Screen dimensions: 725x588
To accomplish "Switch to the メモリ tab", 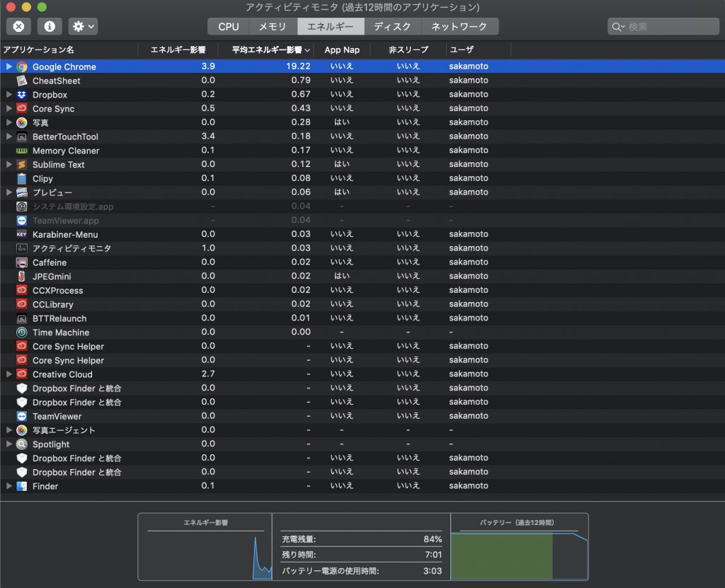I will (x=273, y=26).
